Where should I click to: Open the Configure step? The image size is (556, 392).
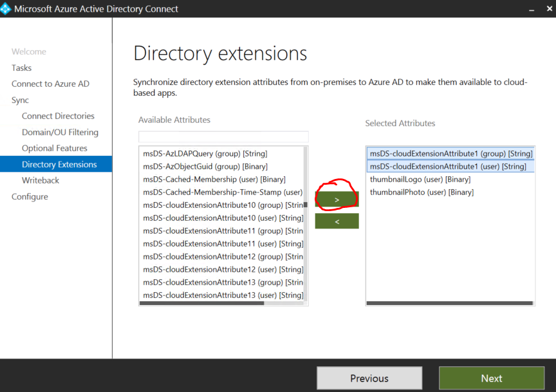pos(30,196)
